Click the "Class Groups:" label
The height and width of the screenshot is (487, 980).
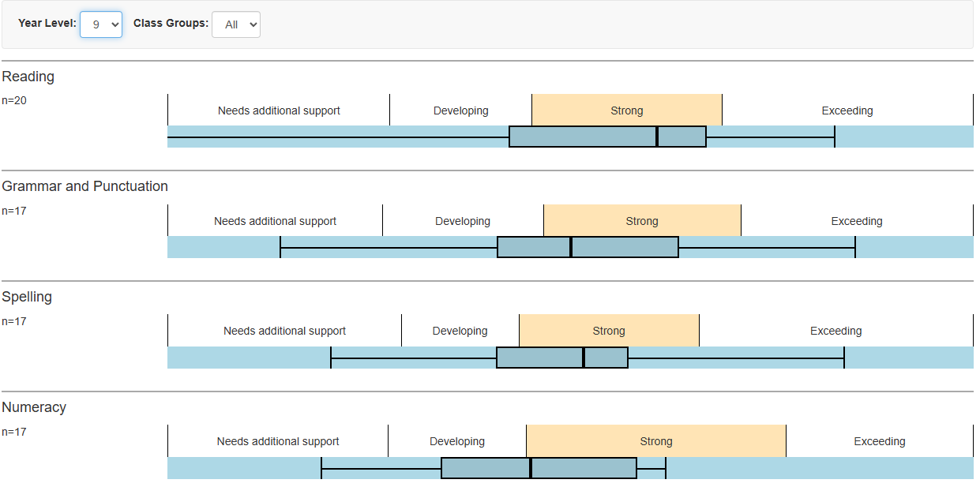pos(171,24)
